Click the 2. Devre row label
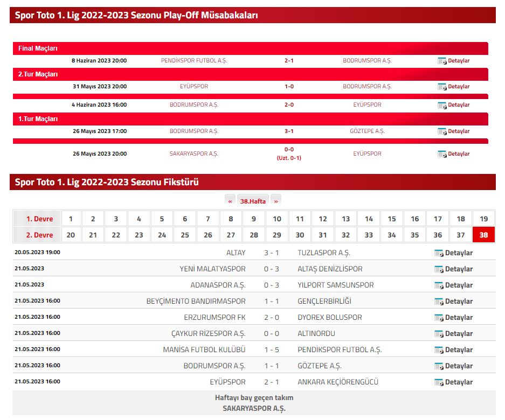505x420 pixels. pyautogui.click(x=39, y=235)
